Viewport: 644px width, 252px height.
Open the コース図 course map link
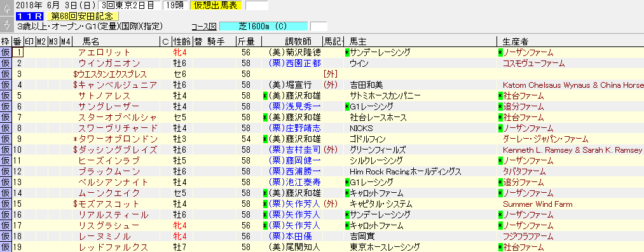[204, 27]
